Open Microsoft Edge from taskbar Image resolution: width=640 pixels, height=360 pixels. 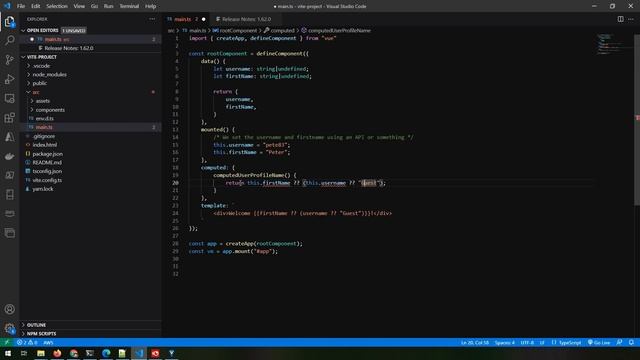[106, 353]
